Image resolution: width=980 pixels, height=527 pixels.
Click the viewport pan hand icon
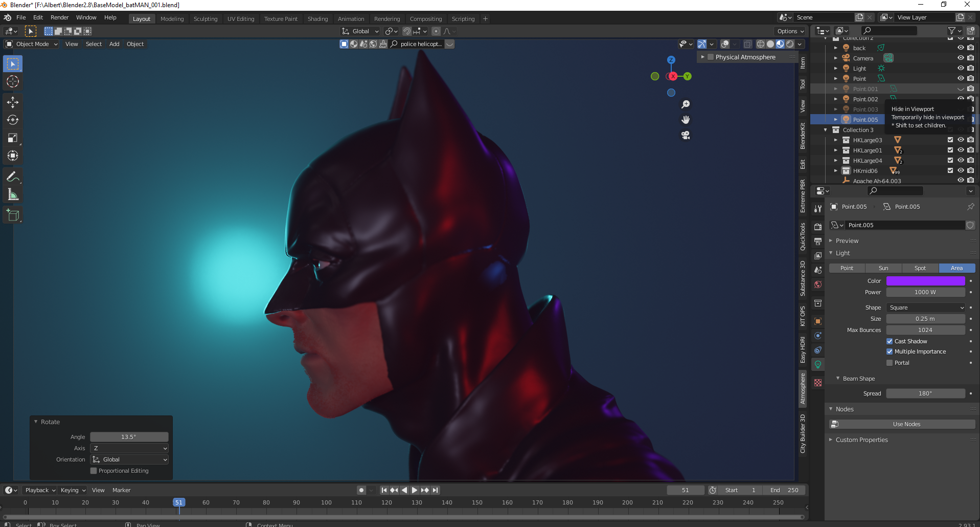(x=686, y=120)
